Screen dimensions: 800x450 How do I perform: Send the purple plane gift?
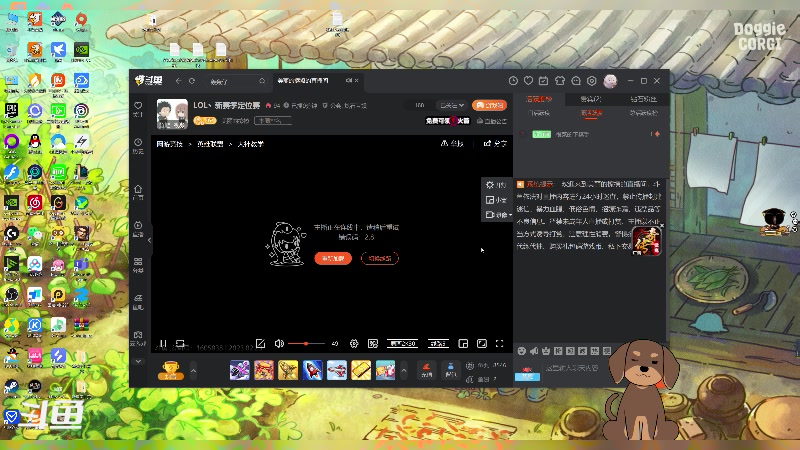(239, 370)
